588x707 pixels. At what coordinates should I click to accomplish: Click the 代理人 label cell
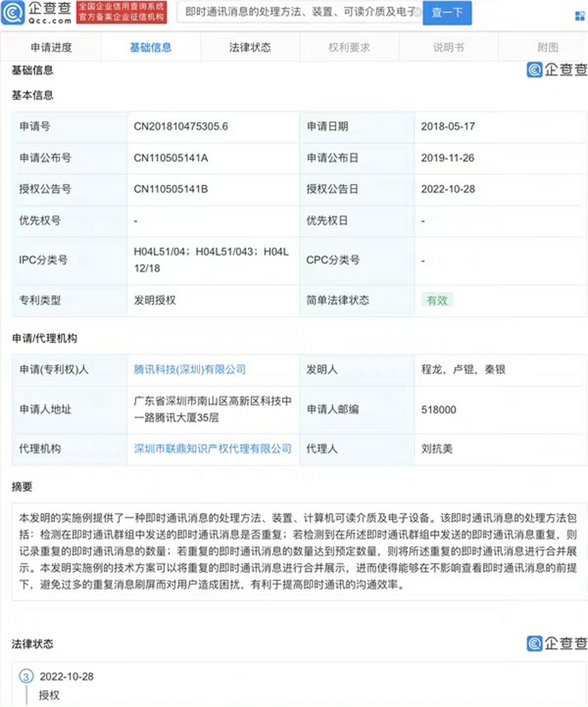(x=357, y=449)
